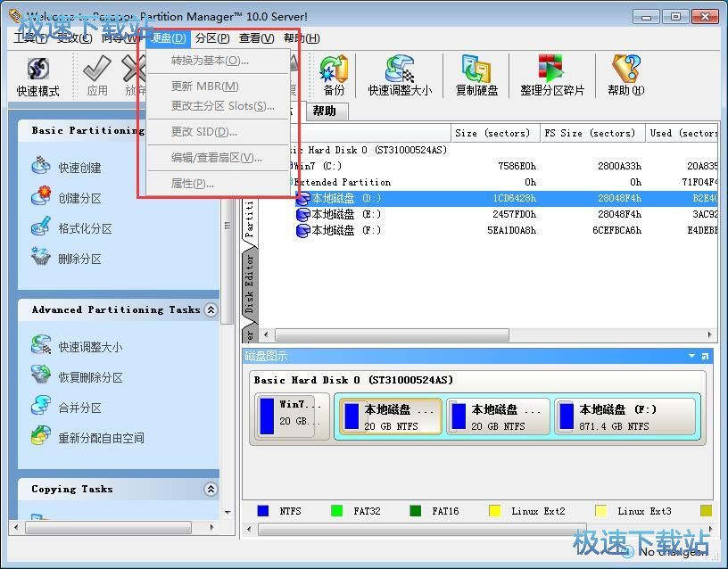Click the NTFS blue legend swatch

click(x=263, y=511)
